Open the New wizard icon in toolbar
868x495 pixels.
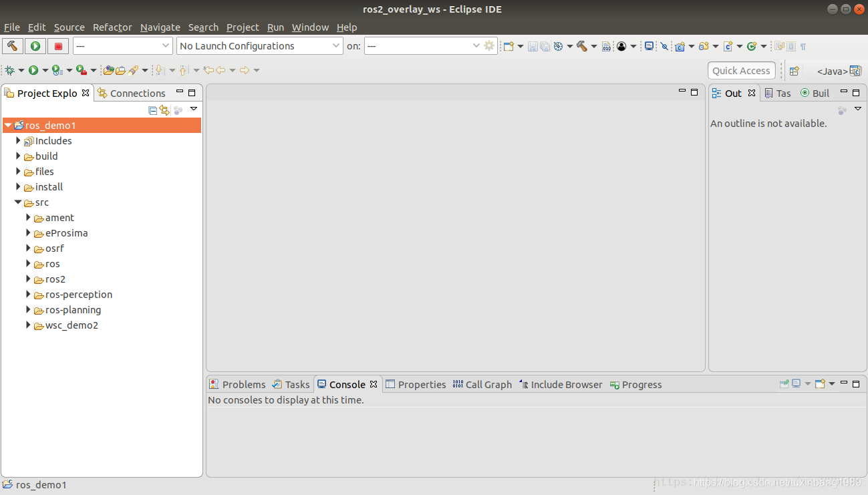(509, 46)
